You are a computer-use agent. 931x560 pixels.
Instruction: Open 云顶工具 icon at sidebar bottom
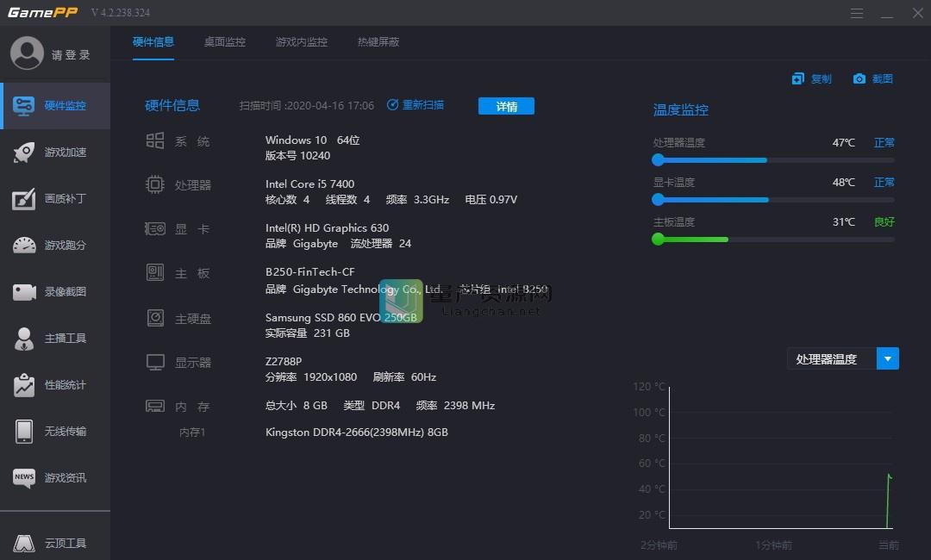[24, 543]
